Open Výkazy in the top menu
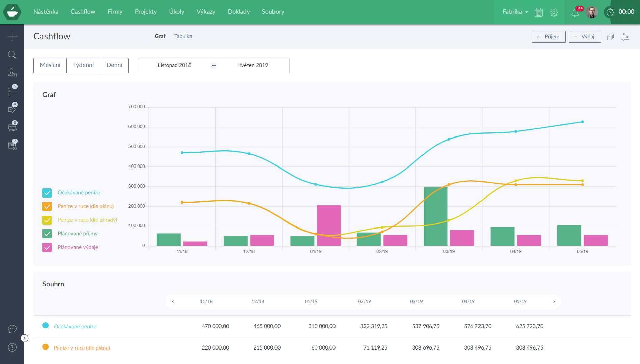 tap(206, 12)
